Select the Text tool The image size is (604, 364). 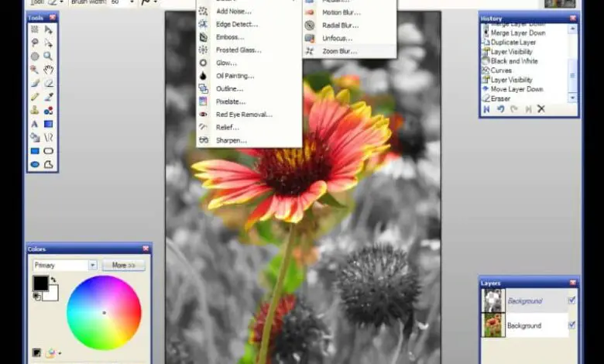(35, 124)
